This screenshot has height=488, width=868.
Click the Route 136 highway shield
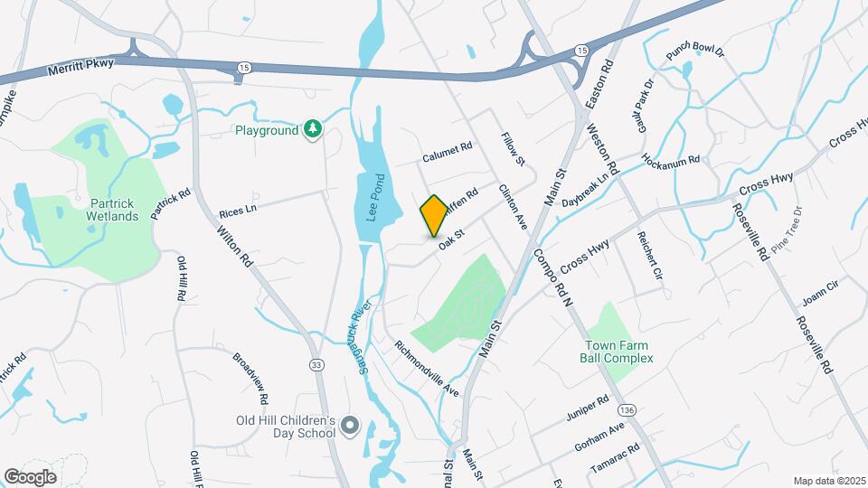click(626, 410)
